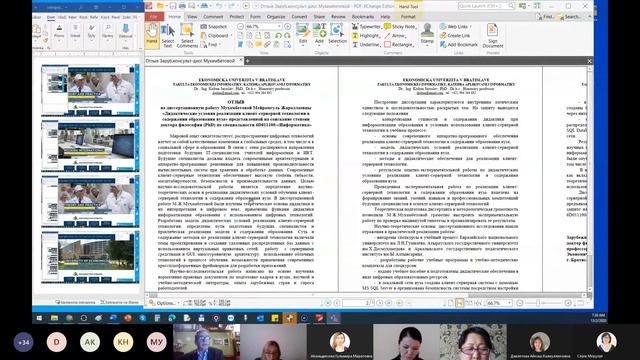Screen dimensions: 640x360
Task: Click the print icon in quick access toolbar
Action: [182, 6]
